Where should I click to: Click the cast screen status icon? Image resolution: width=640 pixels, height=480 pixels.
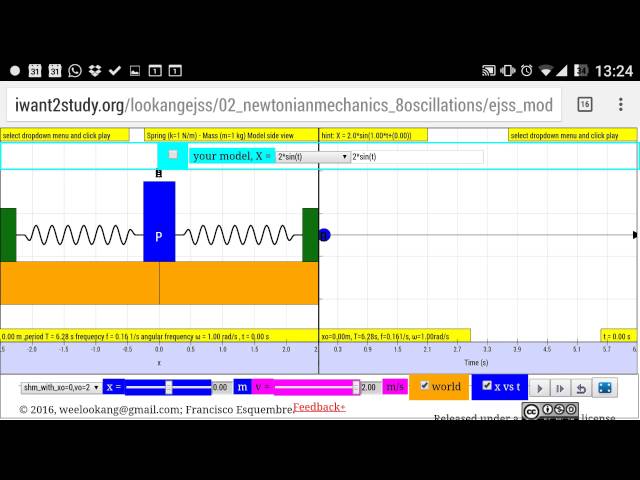click(x=488, y=71)
